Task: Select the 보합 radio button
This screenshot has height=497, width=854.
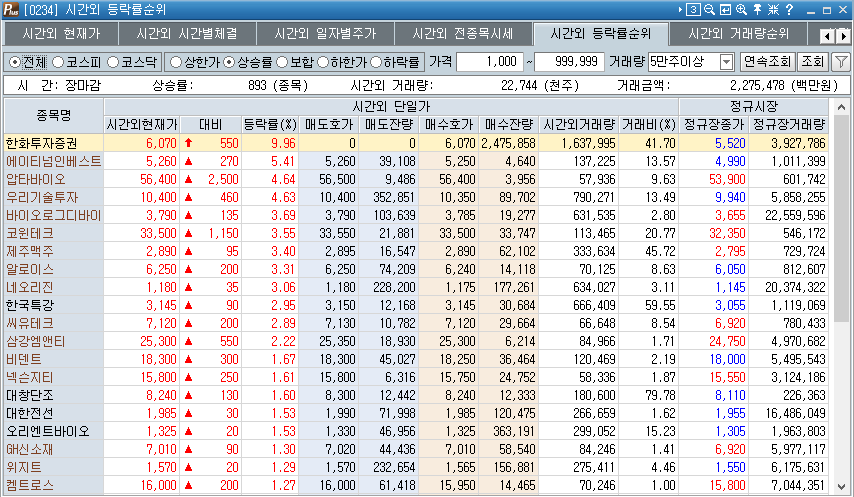Action: tap(282, 63)
